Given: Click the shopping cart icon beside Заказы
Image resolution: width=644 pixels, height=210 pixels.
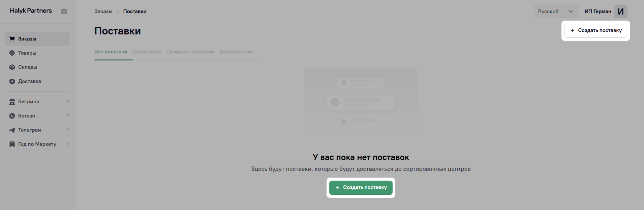Looking at the screenshot, I should pos(12,39).
